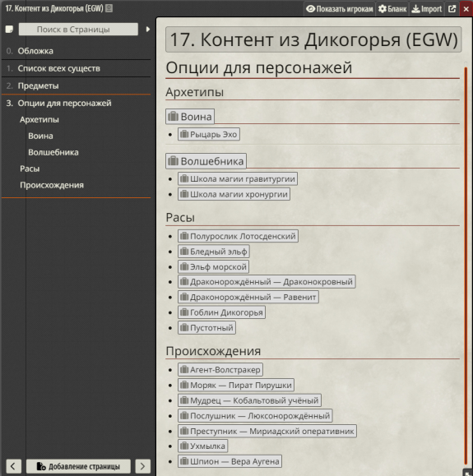Click the document ID icon beside title

(109, 8)
